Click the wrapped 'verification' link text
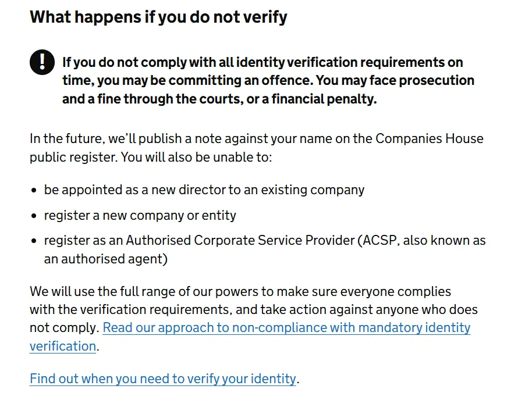 63,347
